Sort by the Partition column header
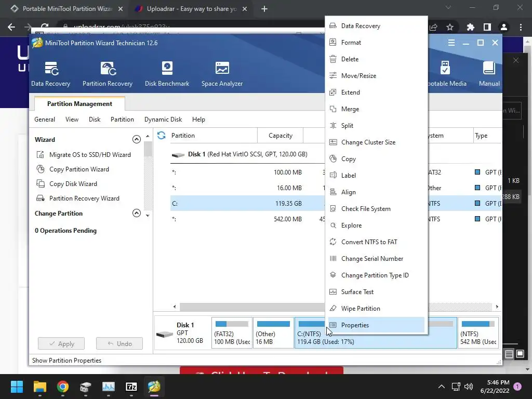Image resolution: width=532 pixels, height=399 pixels. 214,136
